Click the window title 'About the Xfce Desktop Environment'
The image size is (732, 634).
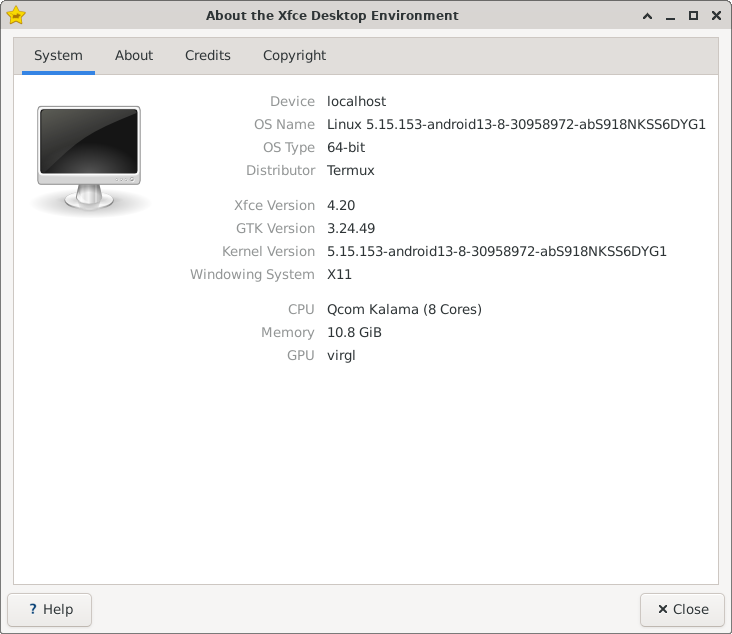coord(332,15)
